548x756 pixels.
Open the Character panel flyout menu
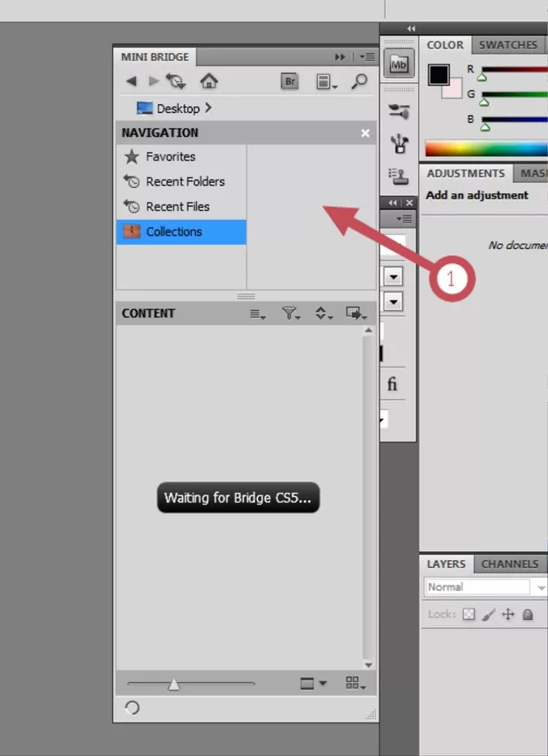[404, 219]
